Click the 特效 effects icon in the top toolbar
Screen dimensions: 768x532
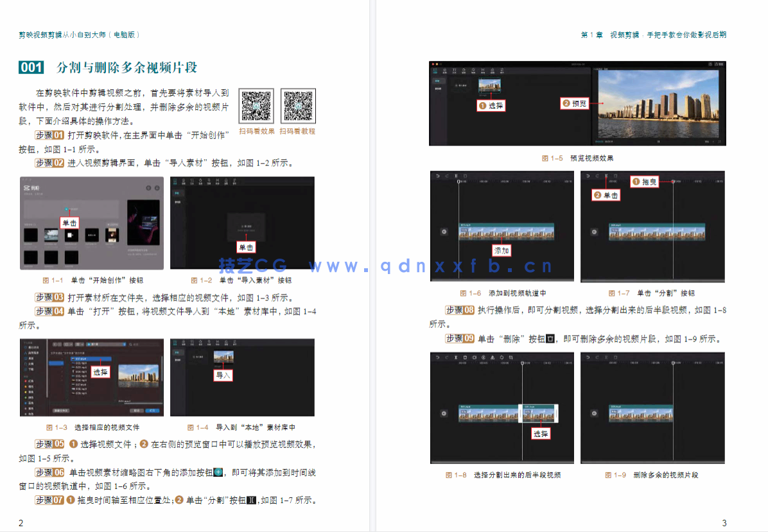[x=473, y=71]
